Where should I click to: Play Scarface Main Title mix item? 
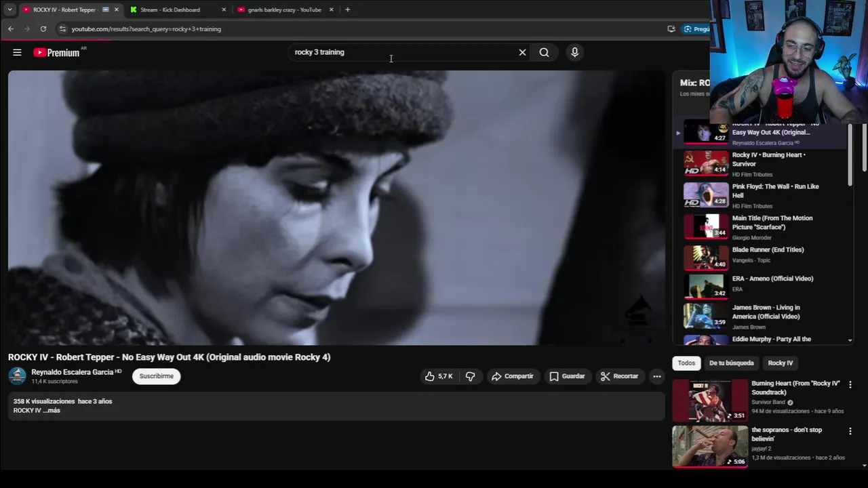pos(765,227)
